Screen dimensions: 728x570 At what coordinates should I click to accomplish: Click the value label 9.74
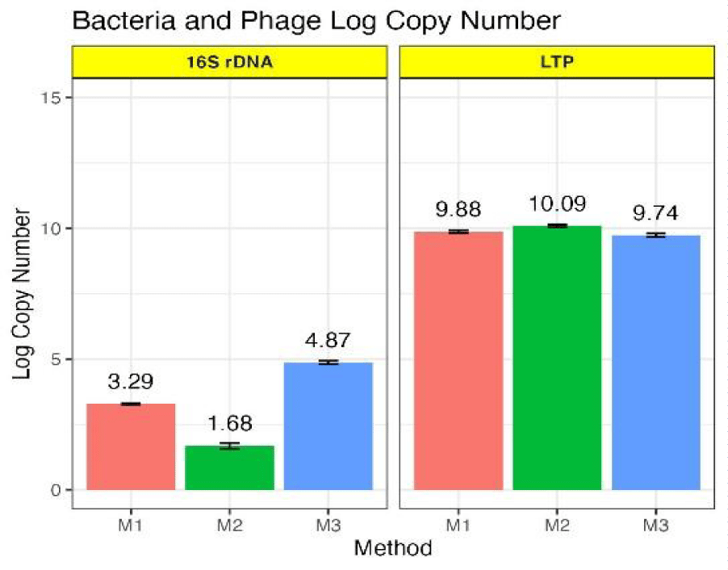655,213
